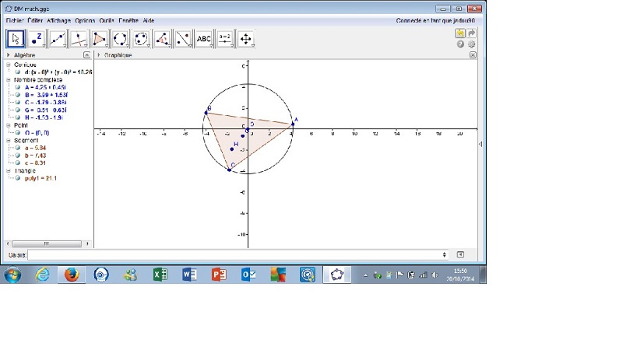Viewport: 623px width, 364px height.
Task: Toggle visibility of poly1
Action: pos(17,178)
